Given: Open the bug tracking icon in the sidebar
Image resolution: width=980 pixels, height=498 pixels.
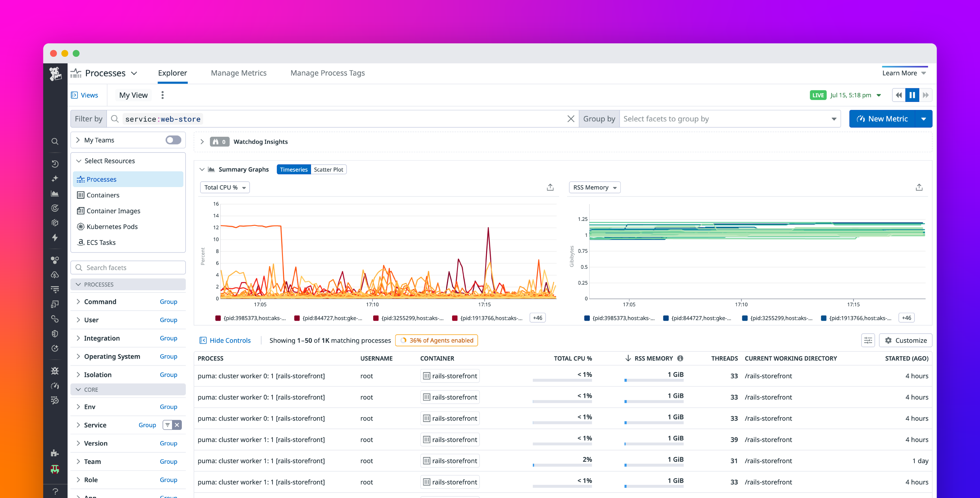Looking at the screenshot, I should (55, 371).
